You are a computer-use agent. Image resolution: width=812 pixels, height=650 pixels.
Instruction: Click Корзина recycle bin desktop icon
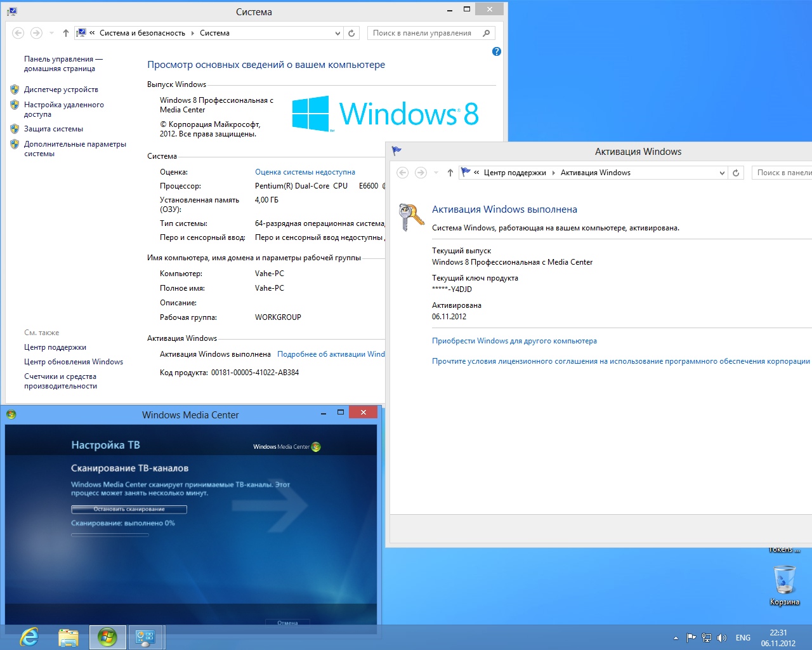point(785,585)
